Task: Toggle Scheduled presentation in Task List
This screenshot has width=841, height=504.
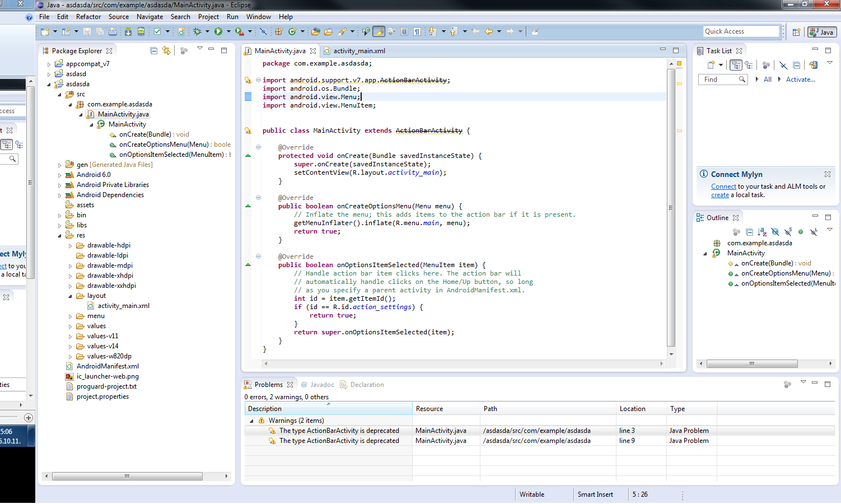Action: click(x=749, y=65)
